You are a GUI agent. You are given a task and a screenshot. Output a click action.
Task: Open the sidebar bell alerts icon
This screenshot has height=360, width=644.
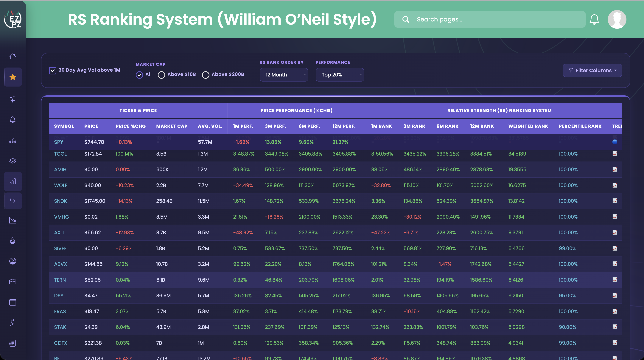pyautogui.click(x=13, y=120)
